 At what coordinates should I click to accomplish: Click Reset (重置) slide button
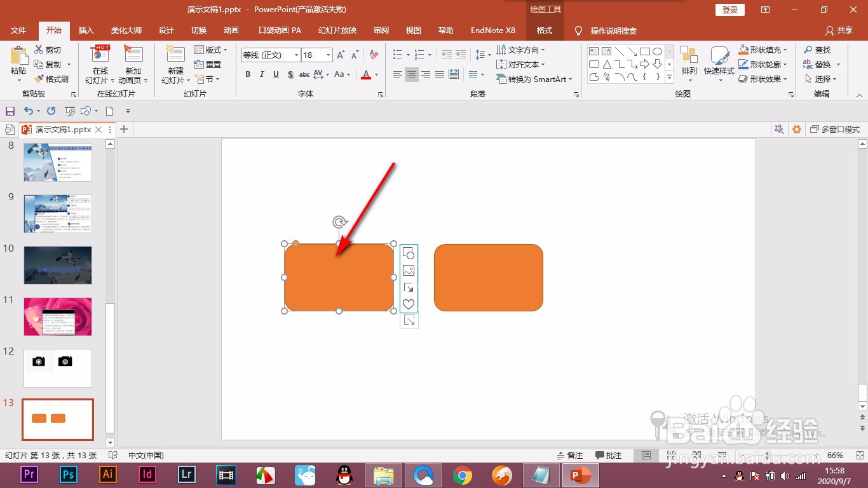[x=208, y=64]
